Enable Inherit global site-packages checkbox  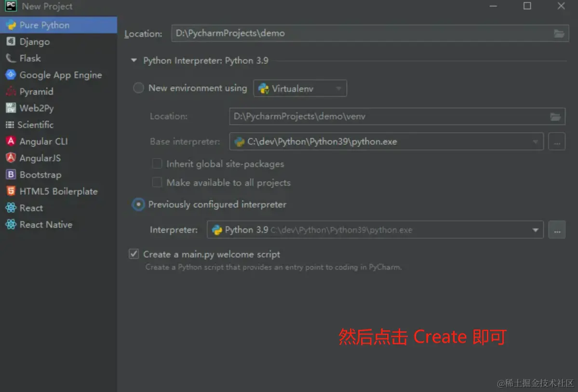(157, 163)
